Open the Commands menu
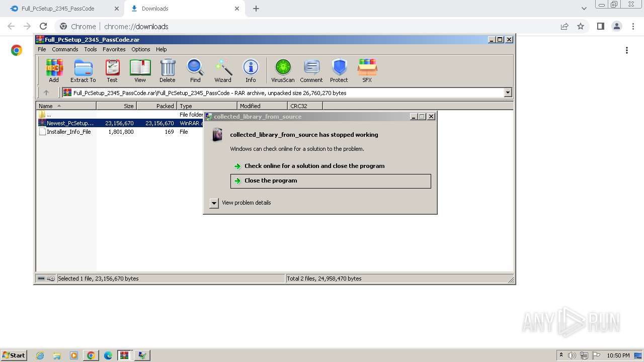The height and width of the screenshot is (362, 644). 65,49
